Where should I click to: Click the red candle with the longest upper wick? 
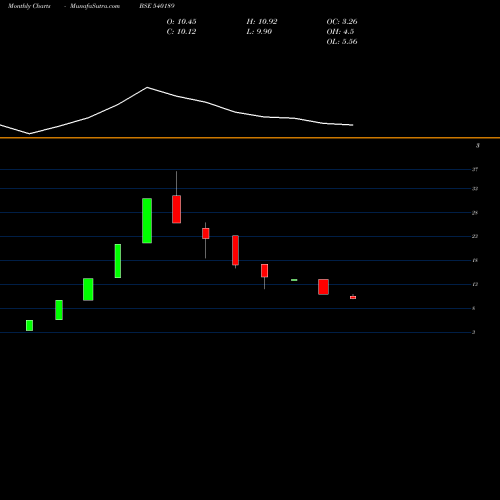pos(177,209)
